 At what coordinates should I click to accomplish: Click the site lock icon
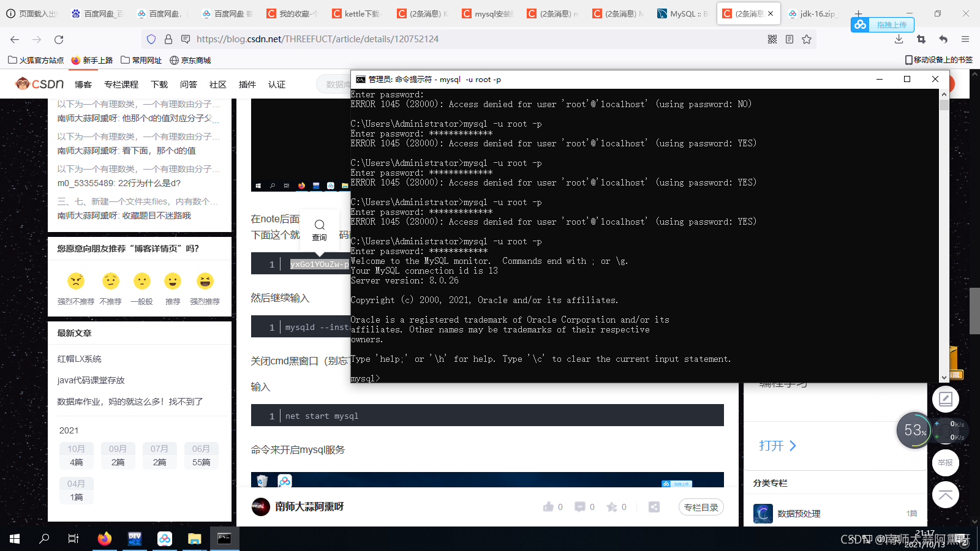(x=168, y=39)
